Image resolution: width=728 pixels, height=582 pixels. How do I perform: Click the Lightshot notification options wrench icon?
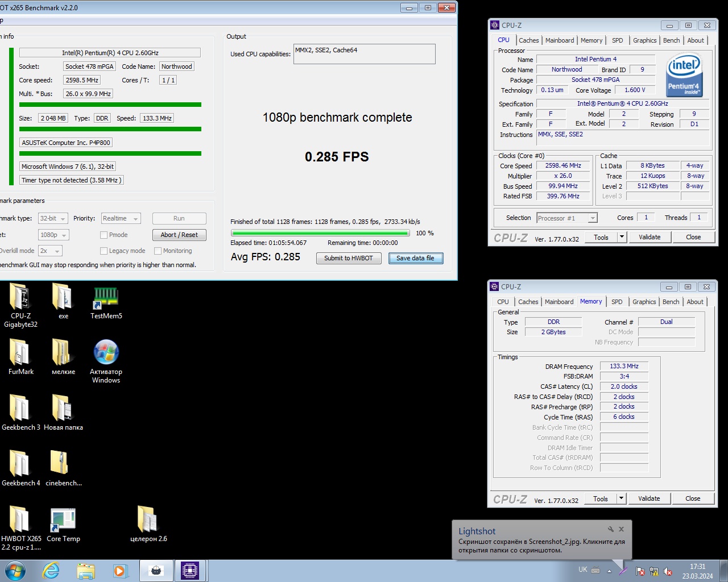[x=611, y=529]
